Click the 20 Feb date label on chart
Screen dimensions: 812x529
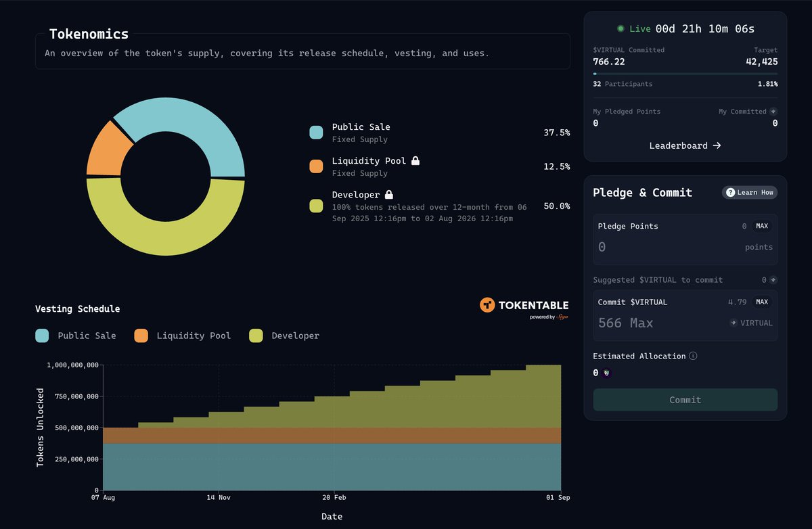(334, 498)
